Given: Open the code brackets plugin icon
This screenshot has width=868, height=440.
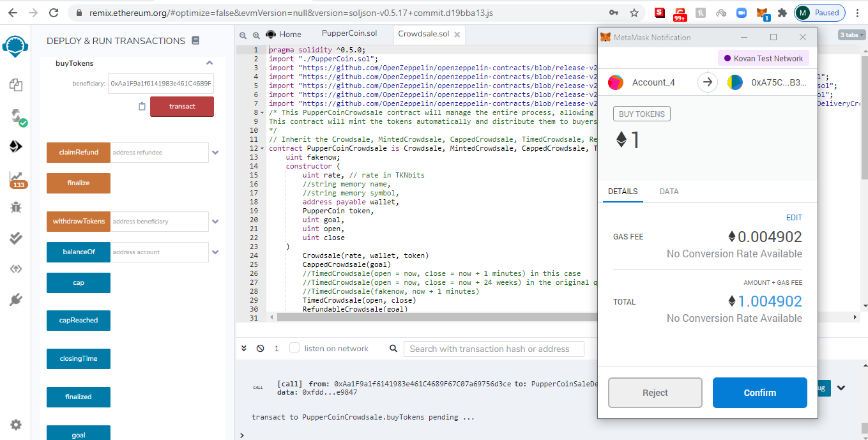Looking at the screenshot, I should coord(16,268).
